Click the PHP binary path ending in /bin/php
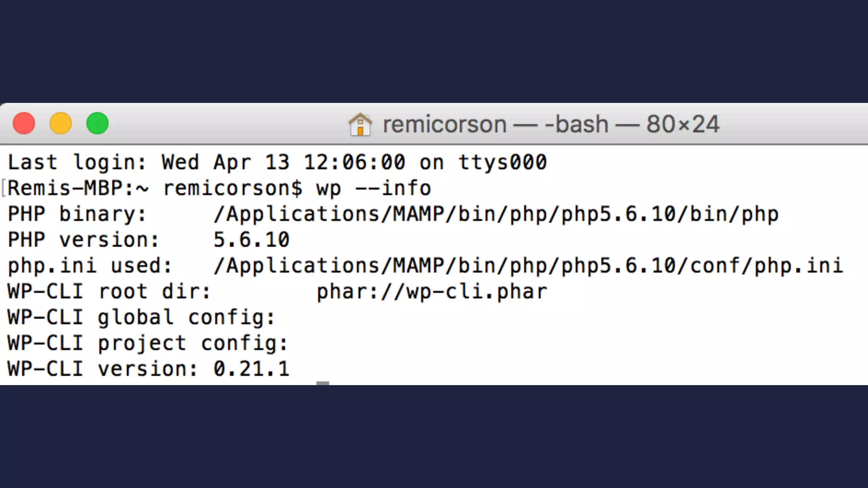868x488 pixels. (x=496, y=214)
